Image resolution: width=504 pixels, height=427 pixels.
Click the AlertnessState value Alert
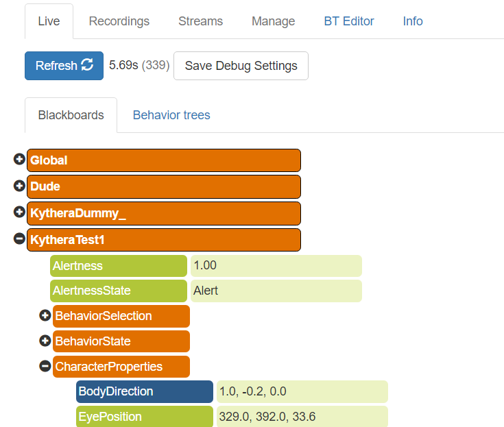coord(276,291)
